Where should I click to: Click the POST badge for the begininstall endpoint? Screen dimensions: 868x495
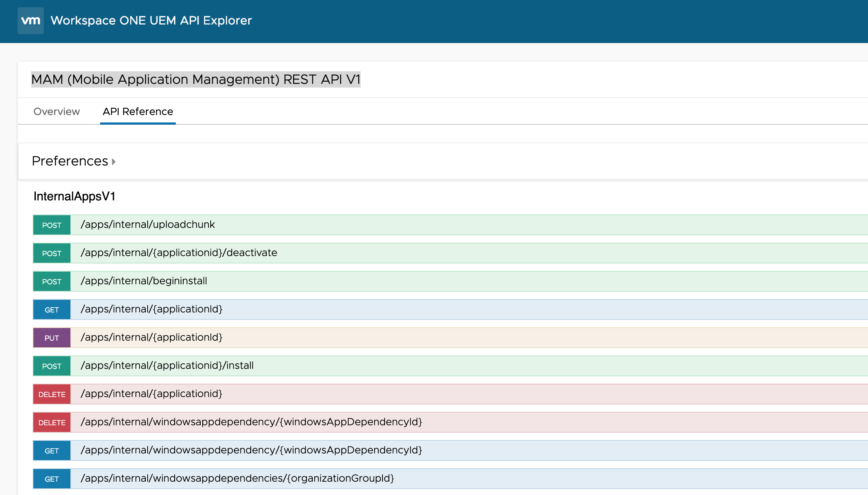tap(51, 281)
